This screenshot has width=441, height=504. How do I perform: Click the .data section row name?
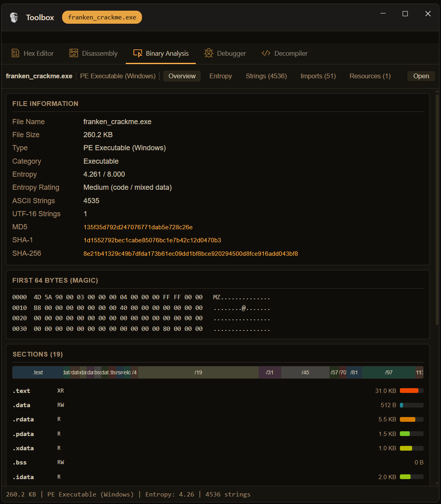(x=21, y=405)
